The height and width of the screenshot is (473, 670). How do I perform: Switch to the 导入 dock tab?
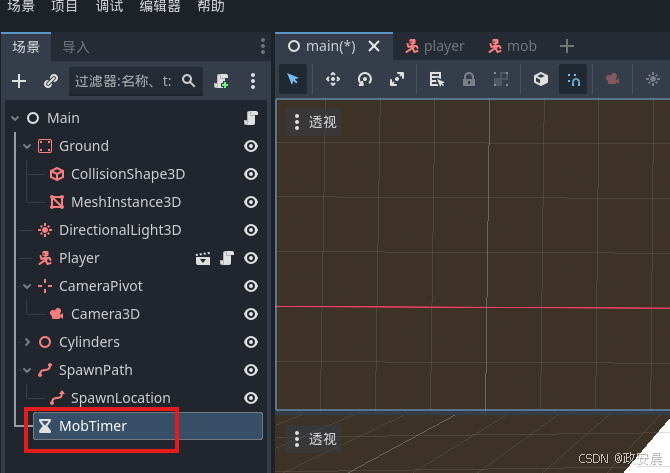coord(76,47)
